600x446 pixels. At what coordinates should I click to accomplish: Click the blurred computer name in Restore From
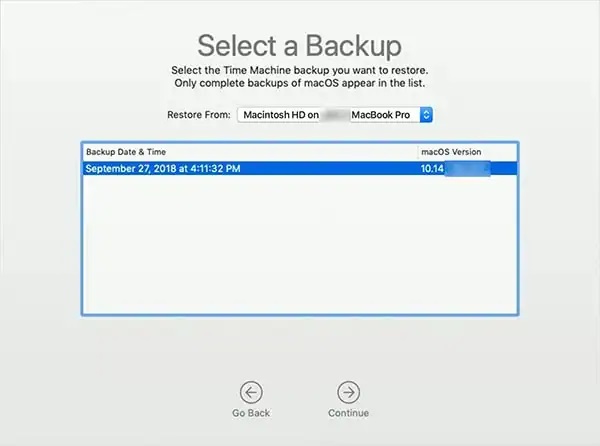tap(335, 115)
